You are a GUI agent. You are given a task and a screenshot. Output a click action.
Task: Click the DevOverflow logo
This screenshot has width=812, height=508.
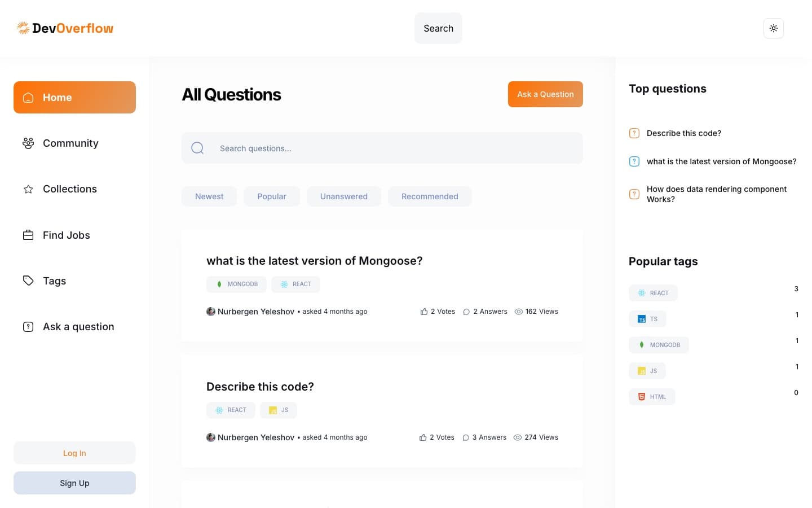tap(65, 28)
